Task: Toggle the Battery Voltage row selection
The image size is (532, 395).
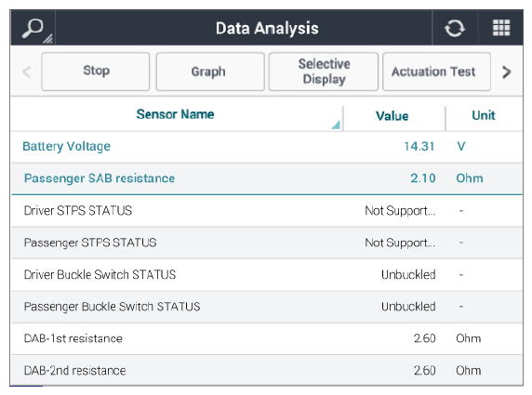Action: (x=267, y=147)
